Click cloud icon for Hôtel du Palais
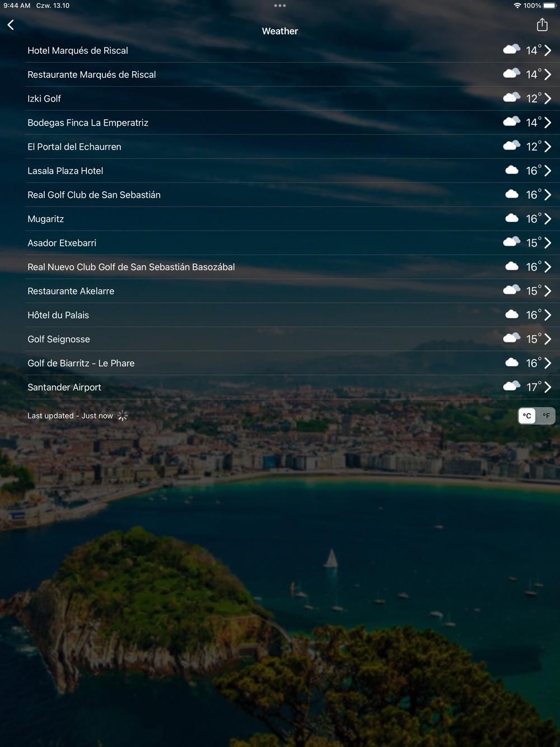 [512, 315]
